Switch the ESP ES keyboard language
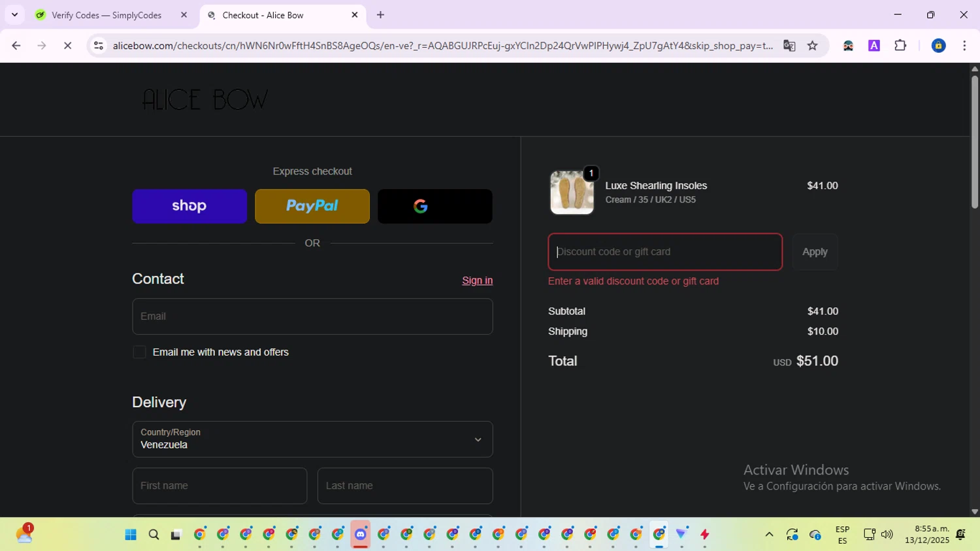 pos(842,535)
